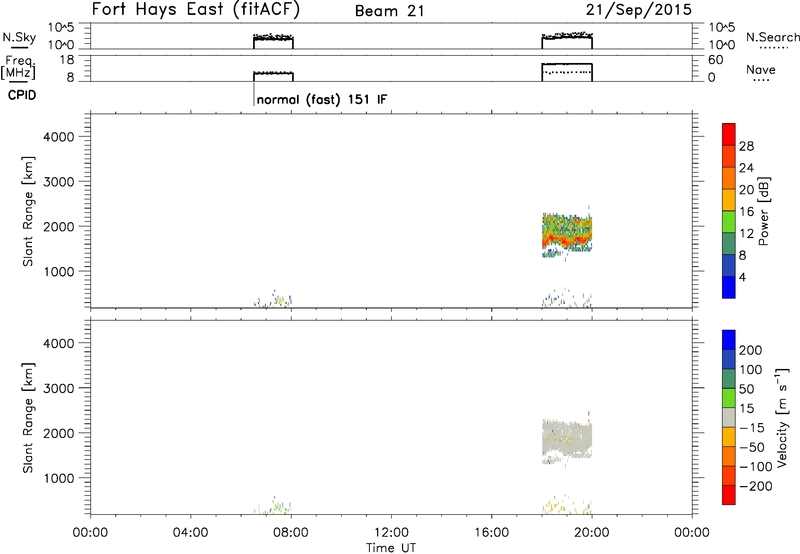This screenshot has height=554, width=800.
Task: Click the 'Slant Range [km]' label of power panel
Action: (28, 211)
